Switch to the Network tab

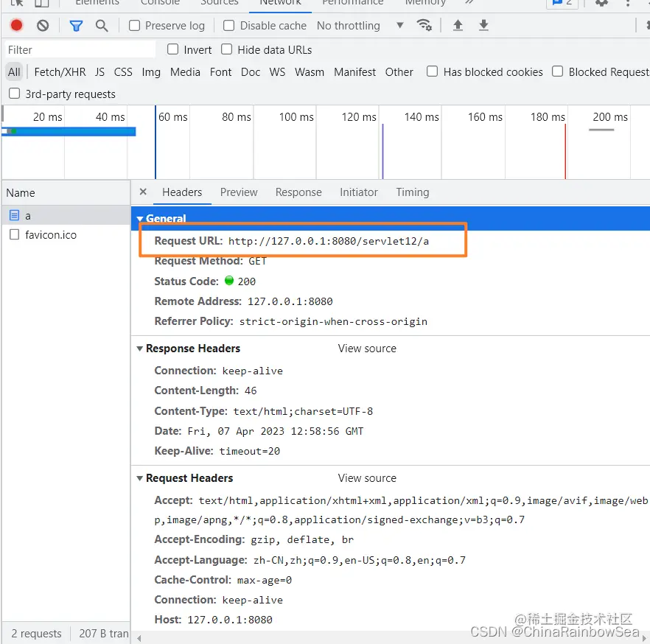point(280,3)
